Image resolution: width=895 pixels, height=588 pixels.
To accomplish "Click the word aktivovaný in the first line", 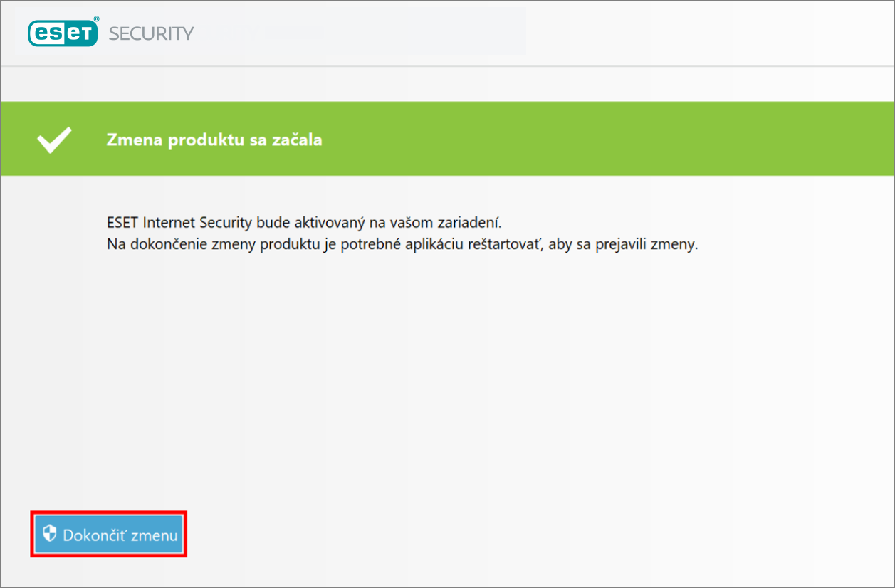I will coord(329,221).
